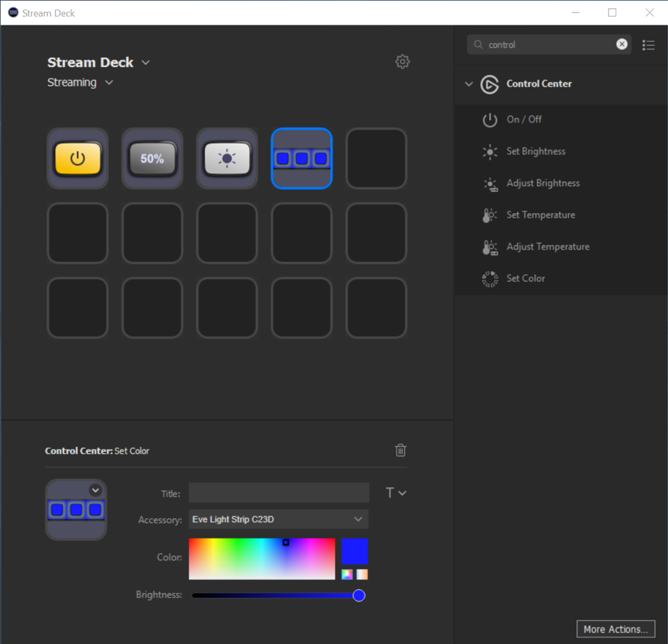Select the Adjust Temperature action
Viewport: 668px width, 644px height.
548,247
